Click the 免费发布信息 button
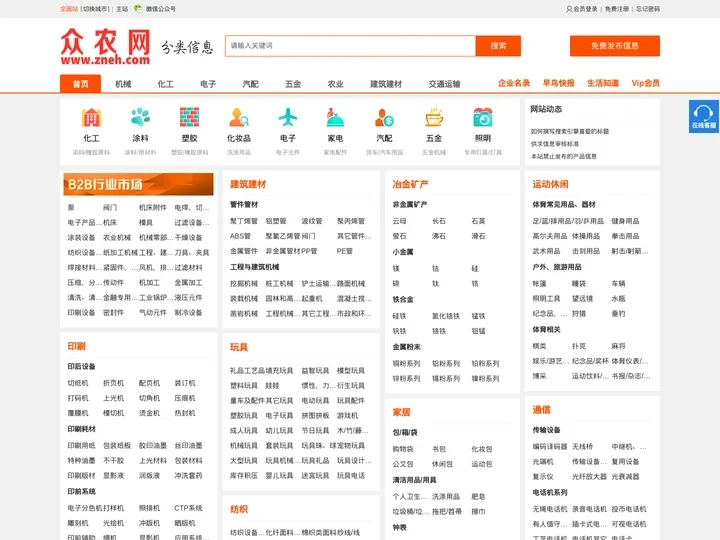This screenshot has height=540, width=720. pos(614,45)
